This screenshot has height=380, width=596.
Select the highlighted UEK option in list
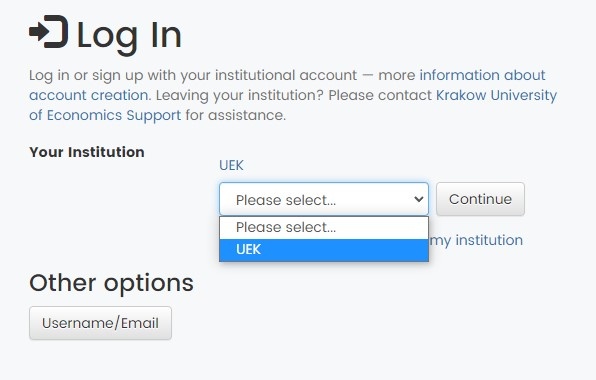pos(324,250)
